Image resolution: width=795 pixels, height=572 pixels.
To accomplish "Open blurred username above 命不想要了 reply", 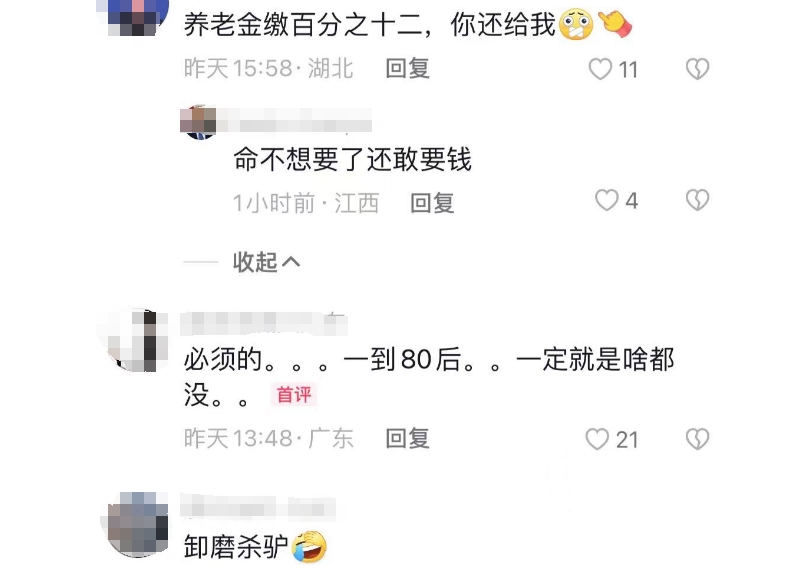I will click(x=294, y=121).
